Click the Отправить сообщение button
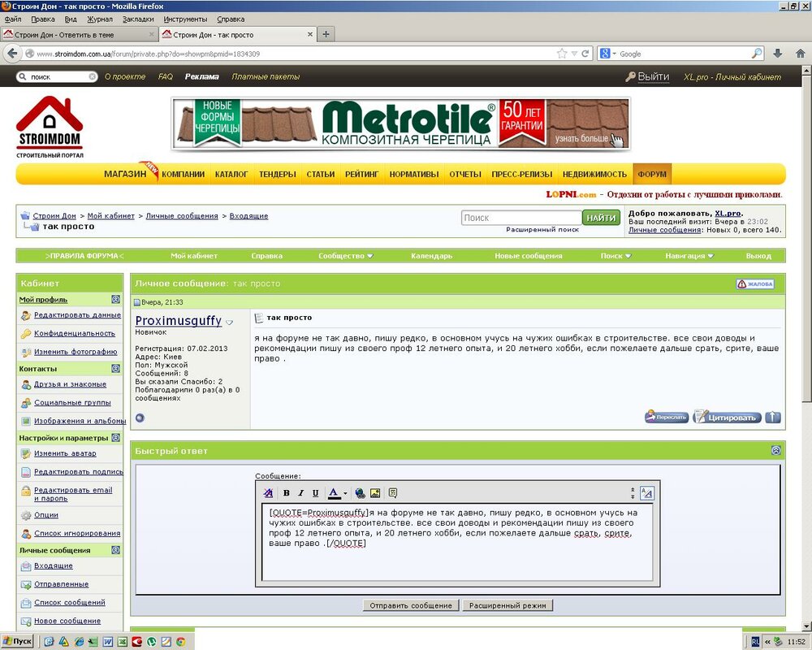This screenshot has height=650, width=812. [411, 605]
